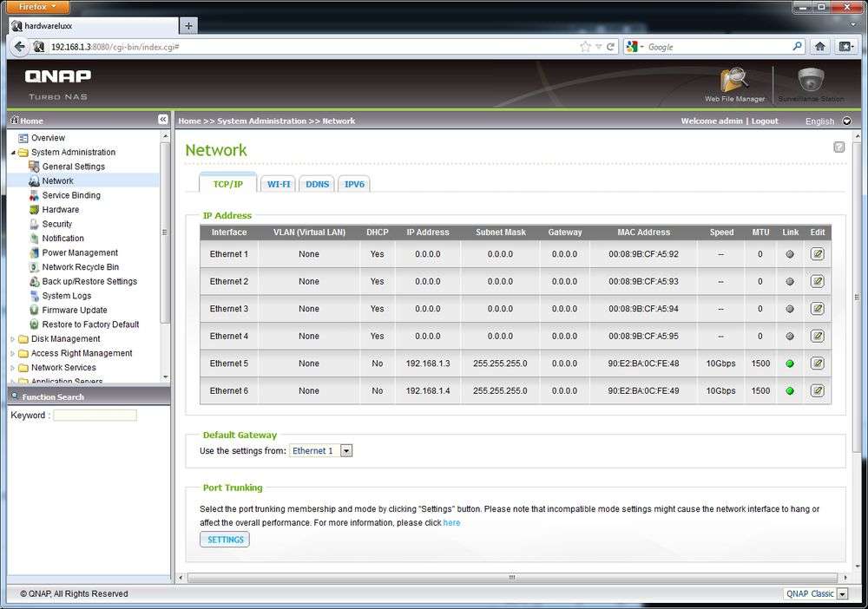Click the edit icon for Ethernet 3
This screenshot has width=868, height=609.
tap(817, 309)
